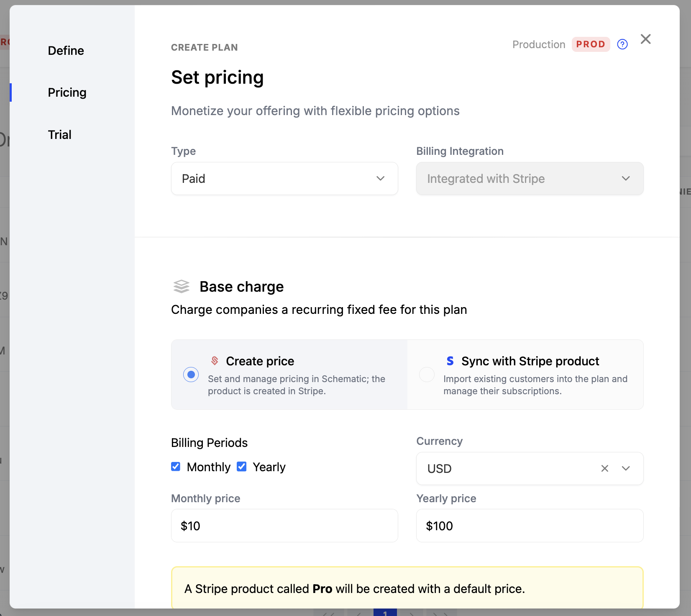Image resolution: width=691 pixels, height=616 pixels.
Task: Open the plan Type dropdown
Action: pyautogui.click(x=284, y=179)
